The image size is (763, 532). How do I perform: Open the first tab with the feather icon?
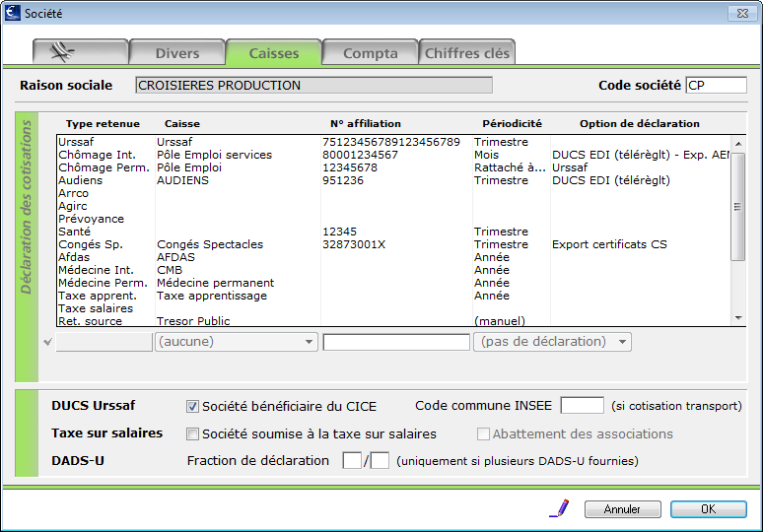pos(80,52)
